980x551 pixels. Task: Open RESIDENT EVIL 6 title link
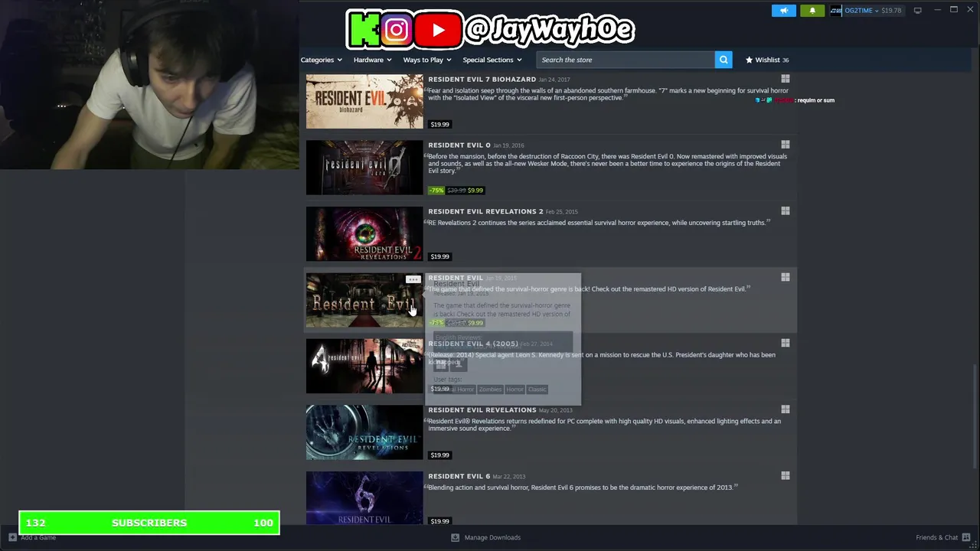pyautogui.click(x=459, y=476)
